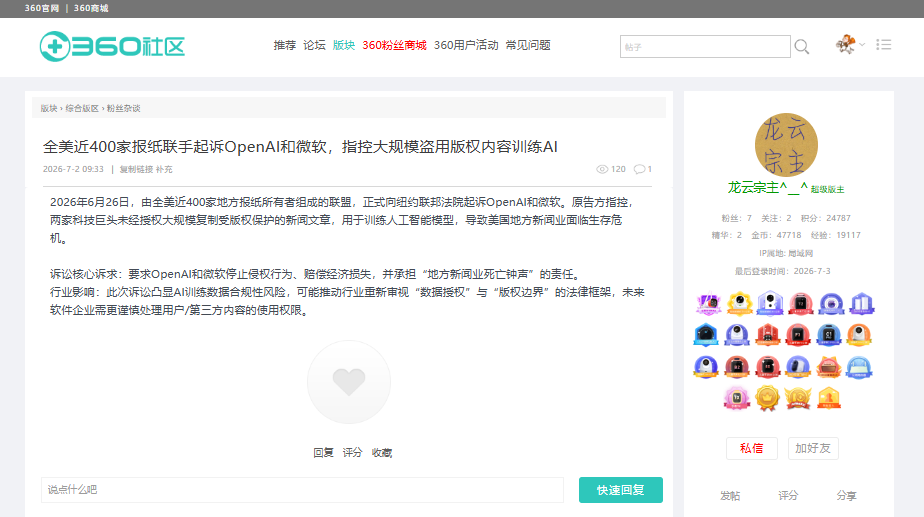This screenshot has height=517, width=924.
Task: Click the gold crown medal badge
Action: tap(767, 398)
